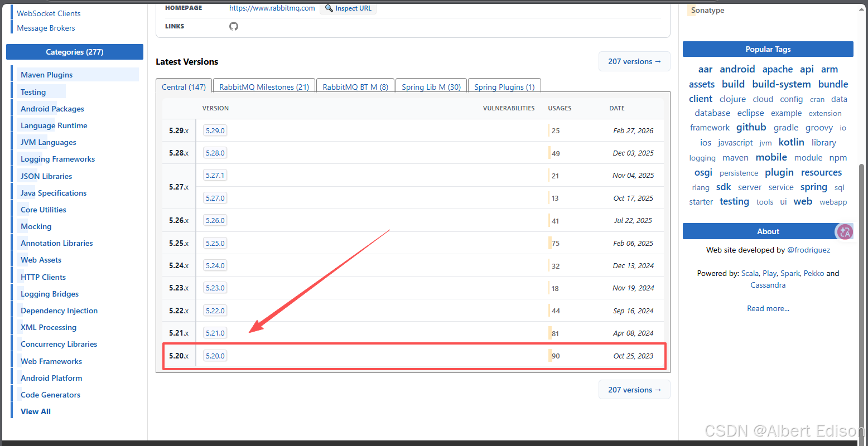
Task: Click the Read more... link
Action: (768, 308)
